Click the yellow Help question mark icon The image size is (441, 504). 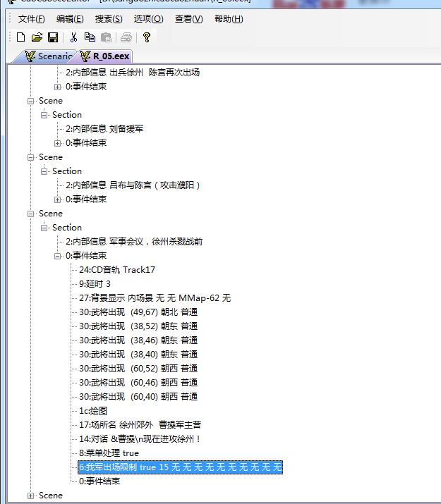(147, 37)
